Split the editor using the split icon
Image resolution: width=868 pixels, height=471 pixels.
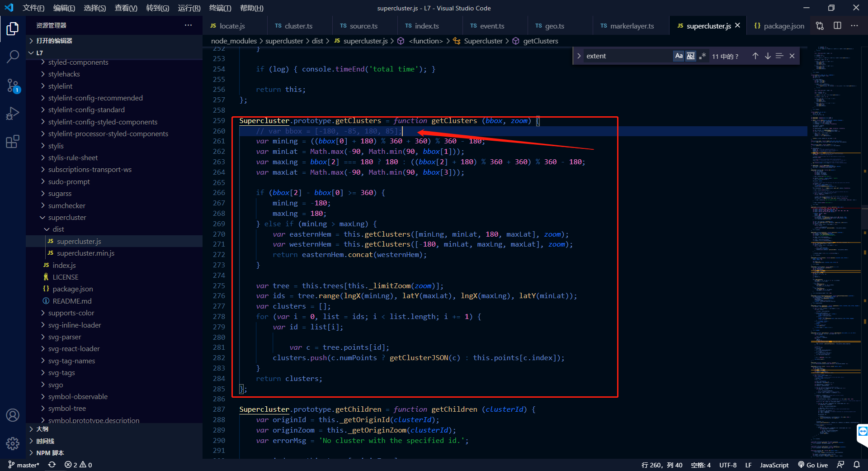pyautogui.click(x=837, y=26)
